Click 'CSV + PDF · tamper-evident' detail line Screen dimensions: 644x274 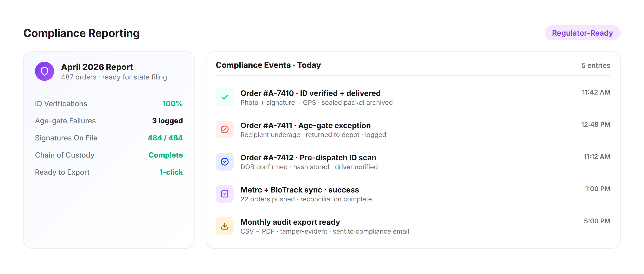tap(325, 232)
